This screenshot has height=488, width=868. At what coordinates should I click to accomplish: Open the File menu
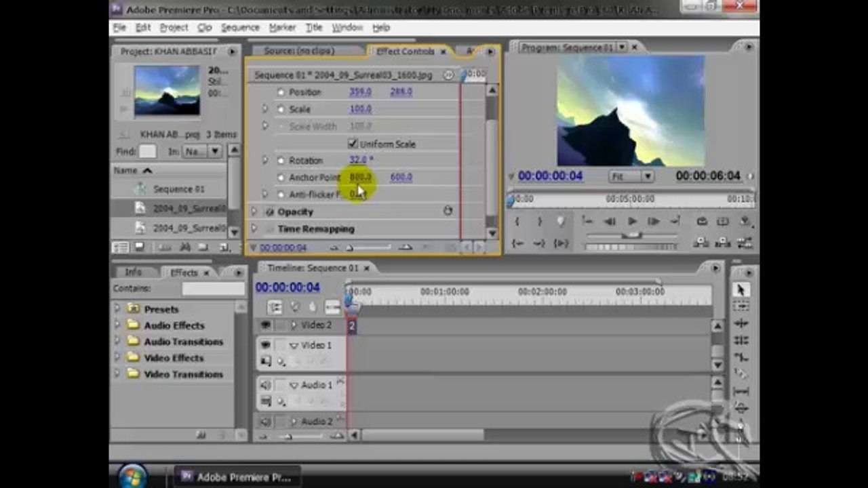(119, 28)
